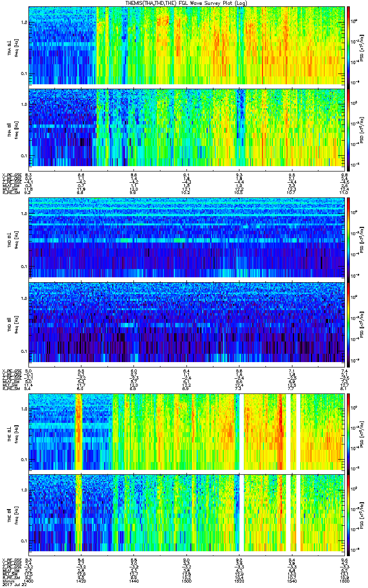Click the PSD [nT²/Hz] label beside THD B∥ panel
The height and width of the screenshot is (588, 368).
click(x=363, y=324)
